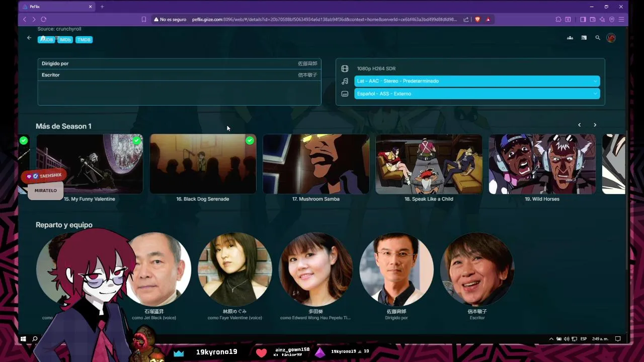Click the page vertical scrollbar
Screen dimensions: 644x362
[626, 201]
